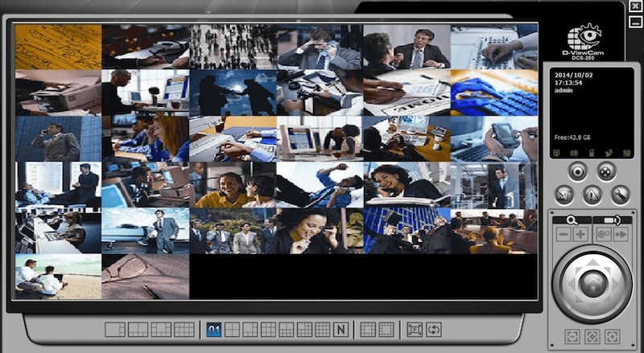Screen dimensions: 644x353
Task: Select the N custom layout button
Action: pyautogui.click(x=341, y=329)
